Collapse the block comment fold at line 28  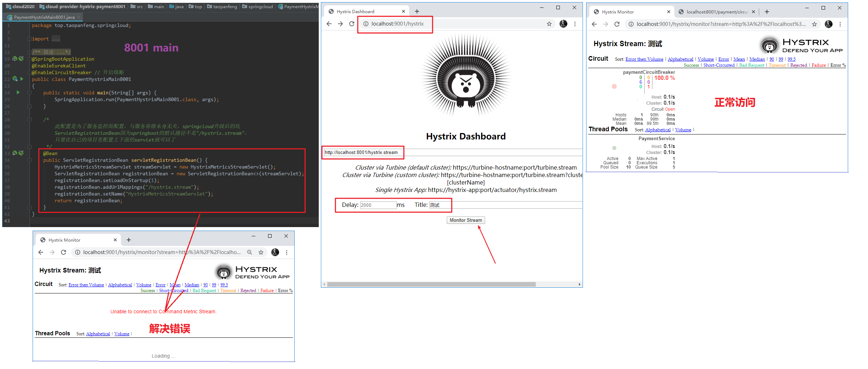pos(30,120)
